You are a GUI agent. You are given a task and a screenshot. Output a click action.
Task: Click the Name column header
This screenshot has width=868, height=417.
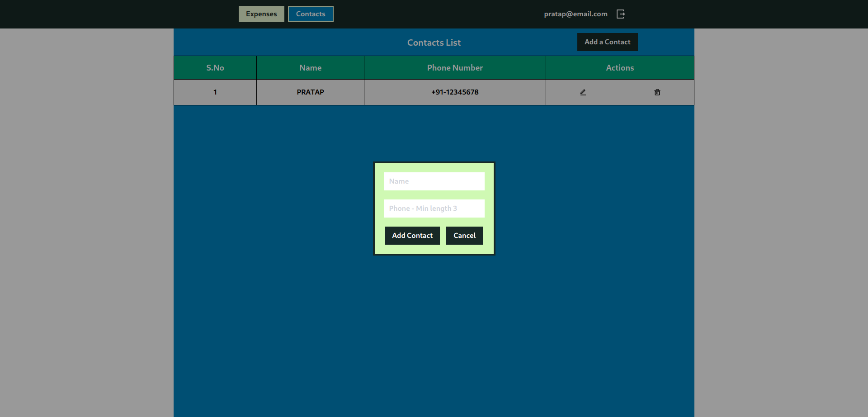[x=310, y=68]
